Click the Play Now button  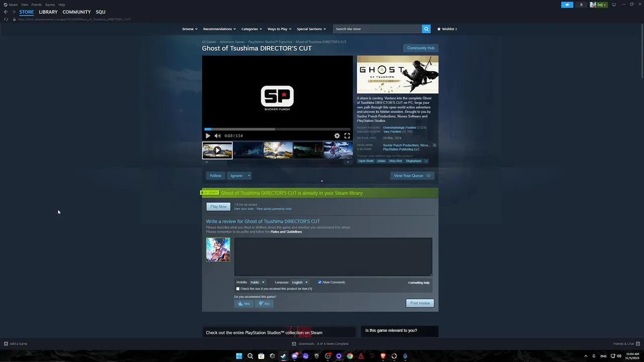(x=218, y=207)
